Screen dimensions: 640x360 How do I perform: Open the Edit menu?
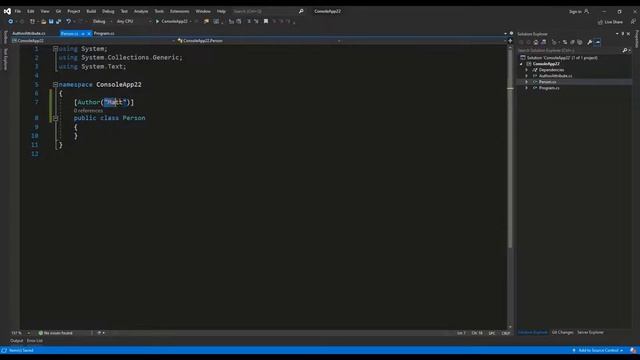pos(31,11)
